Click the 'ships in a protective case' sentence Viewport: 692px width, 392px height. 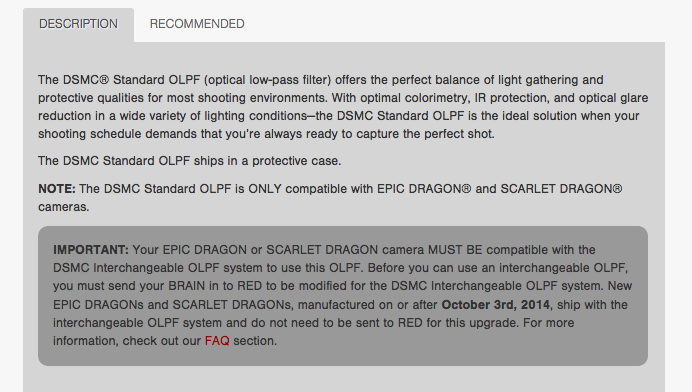[x=189, y=161]
